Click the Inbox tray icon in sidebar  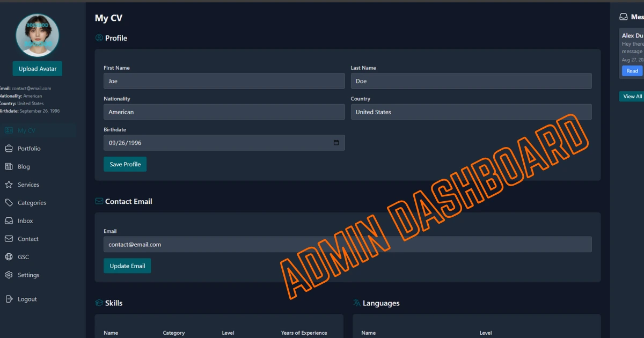pyautogui.click(x=9, y=221)
